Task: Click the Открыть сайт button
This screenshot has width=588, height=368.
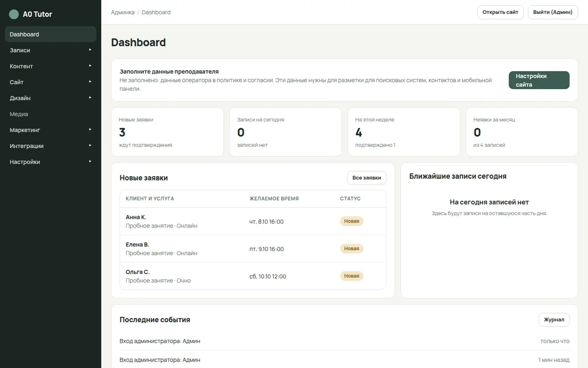Action: (x=500, y=12)
